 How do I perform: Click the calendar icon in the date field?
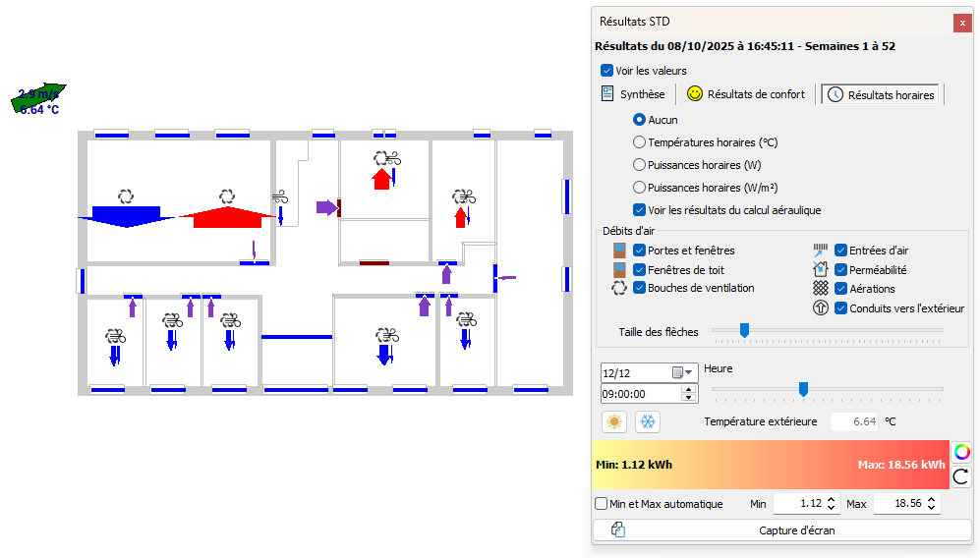click(x=677, y=373)
